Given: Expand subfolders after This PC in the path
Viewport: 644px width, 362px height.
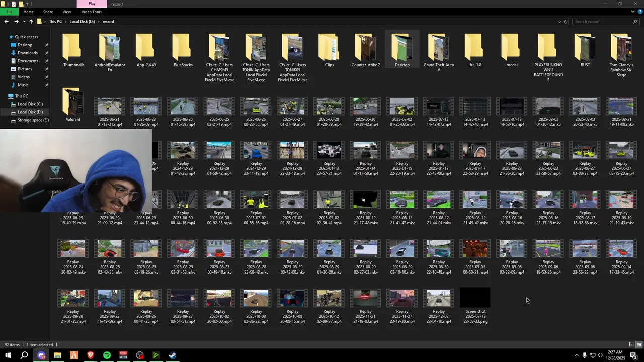Looking at the screenshot, I should 66,22.
